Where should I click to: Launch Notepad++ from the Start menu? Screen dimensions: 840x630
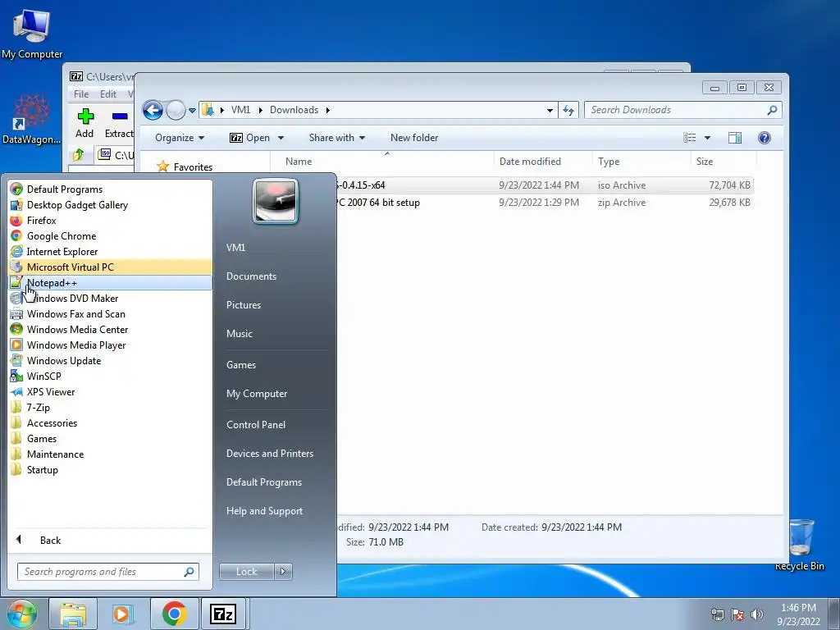tap(110, 282)
